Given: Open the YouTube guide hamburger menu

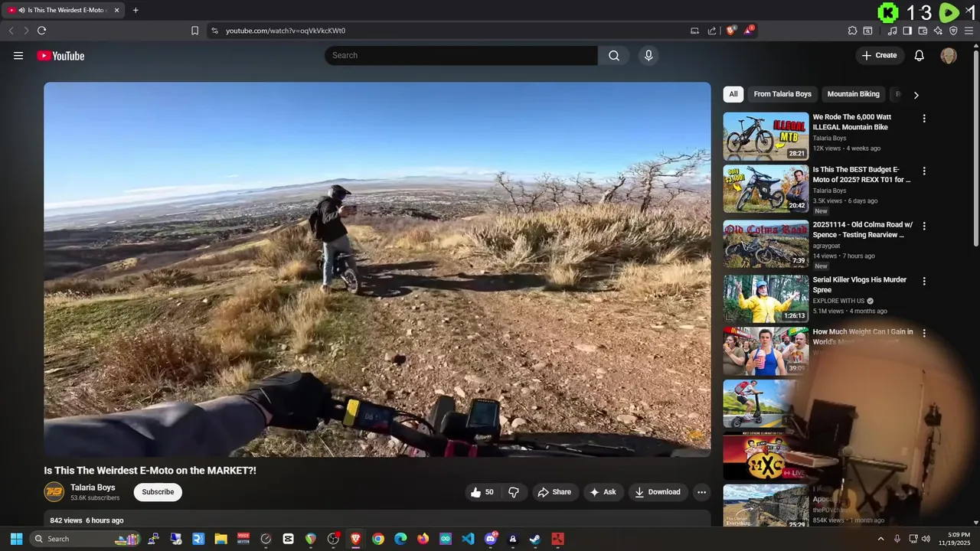Looking at the screenshot, I should pos(18,55).
